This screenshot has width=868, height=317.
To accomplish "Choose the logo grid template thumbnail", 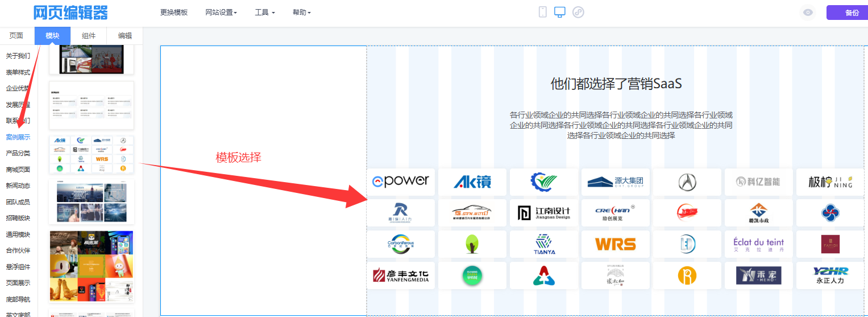I will (92, 154).
